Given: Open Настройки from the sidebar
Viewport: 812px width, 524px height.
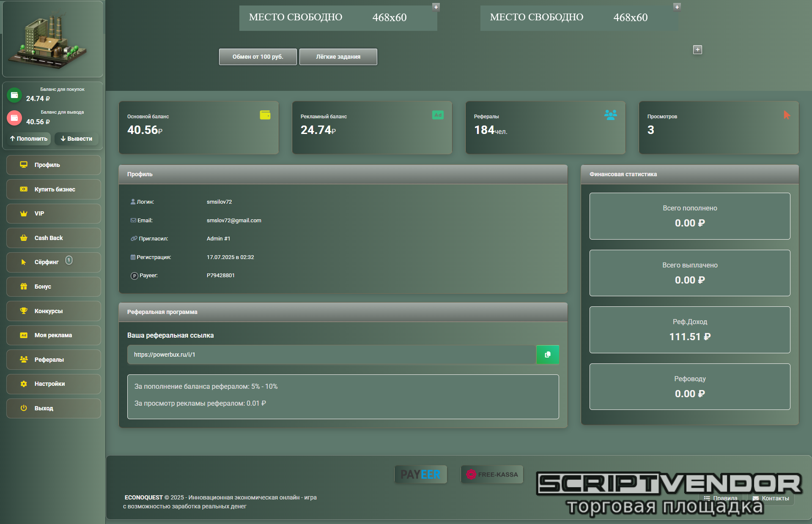Looking at the screenshot, I should pos(54,384).
